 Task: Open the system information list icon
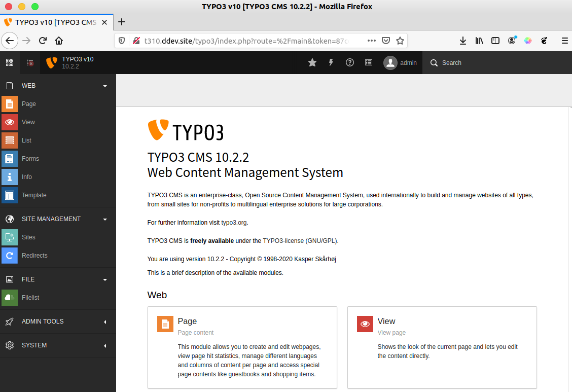pos(369,63)
